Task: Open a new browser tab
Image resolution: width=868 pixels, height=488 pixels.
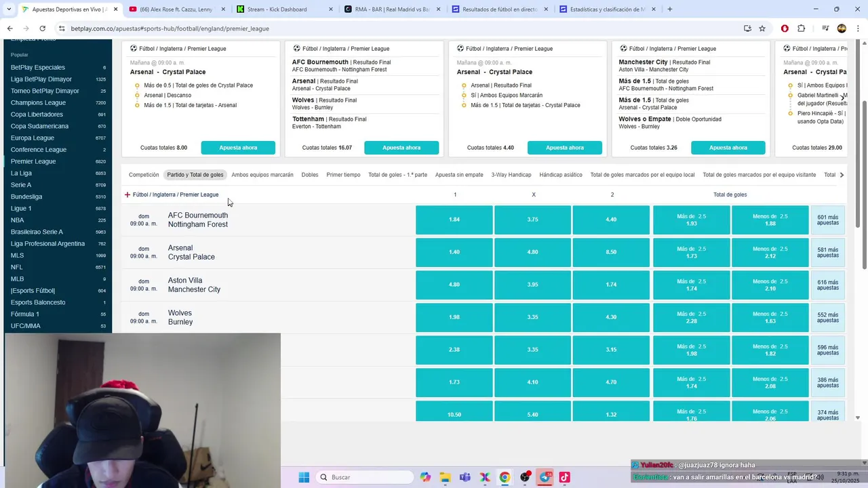Action: pyautogui.click(x=670, y=9)
